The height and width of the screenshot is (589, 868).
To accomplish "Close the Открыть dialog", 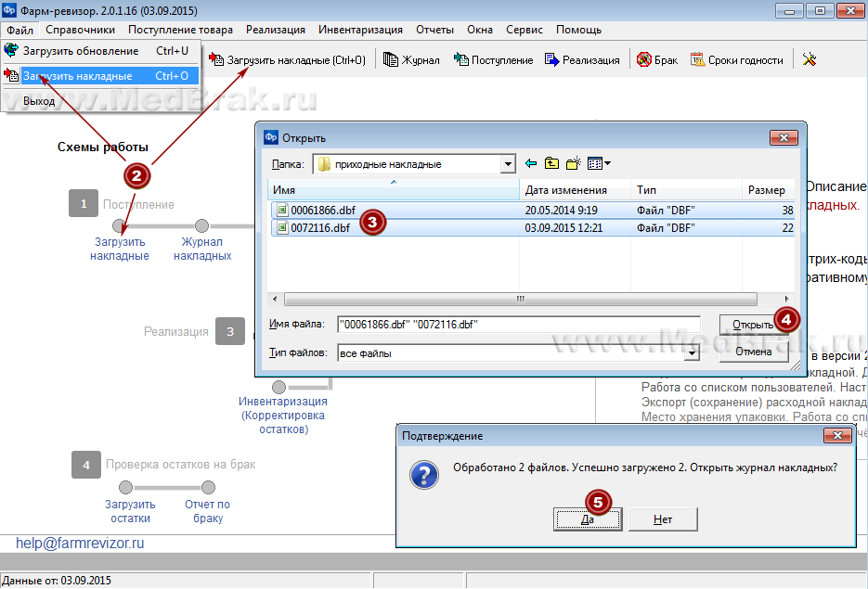I will tap(784, 137).
